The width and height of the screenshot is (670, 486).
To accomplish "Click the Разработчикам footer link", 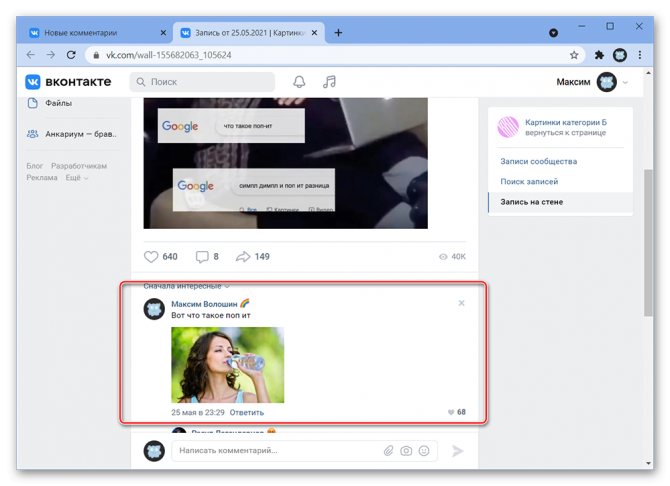I will [x=79, y=166].
